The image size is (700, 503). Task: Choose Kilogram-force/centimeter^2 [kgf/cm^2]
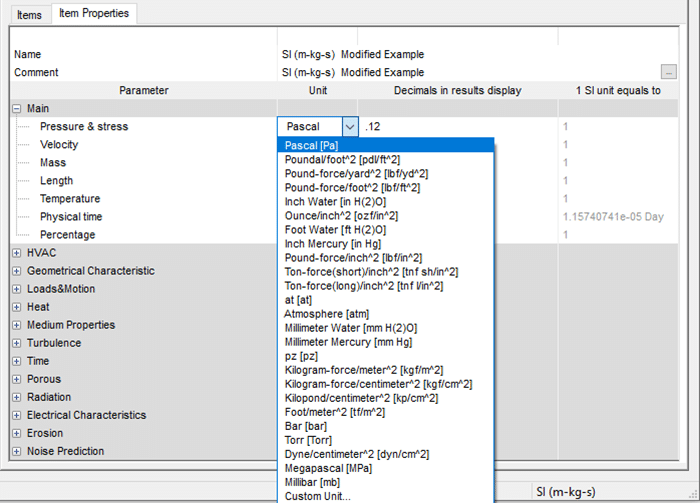pos(386,384)
